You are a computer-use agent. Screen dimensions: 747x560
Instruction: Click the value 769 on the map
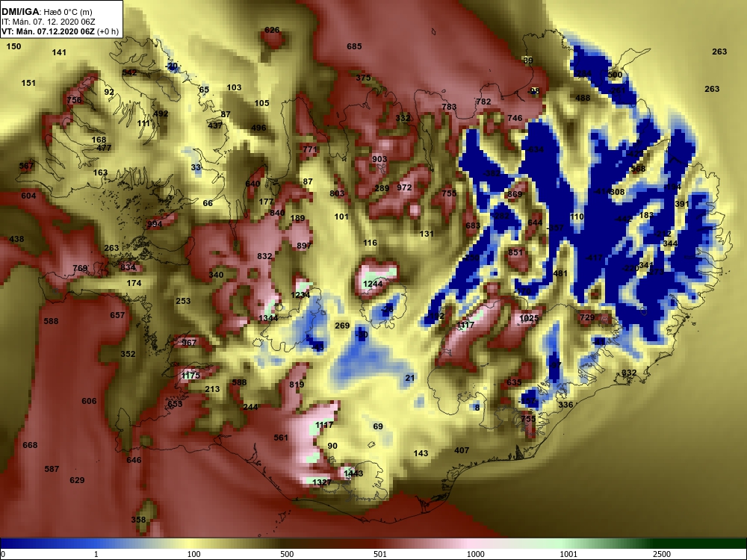pos(80,268)
